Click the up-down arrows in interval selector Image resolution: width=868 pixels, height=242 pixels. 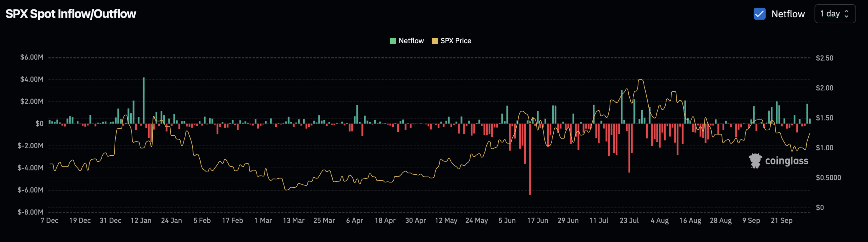847,14
